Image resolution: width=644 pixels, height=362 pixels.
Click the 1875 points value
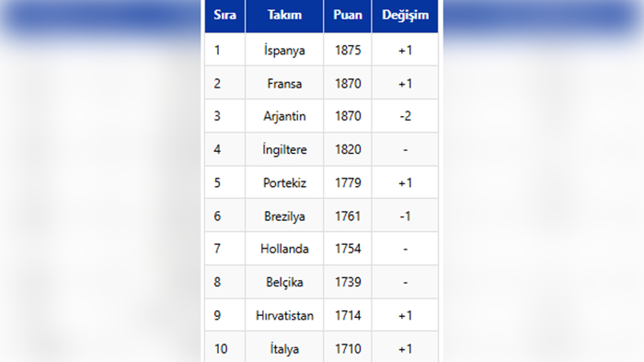pyautogui.click(x=348, y=50)
